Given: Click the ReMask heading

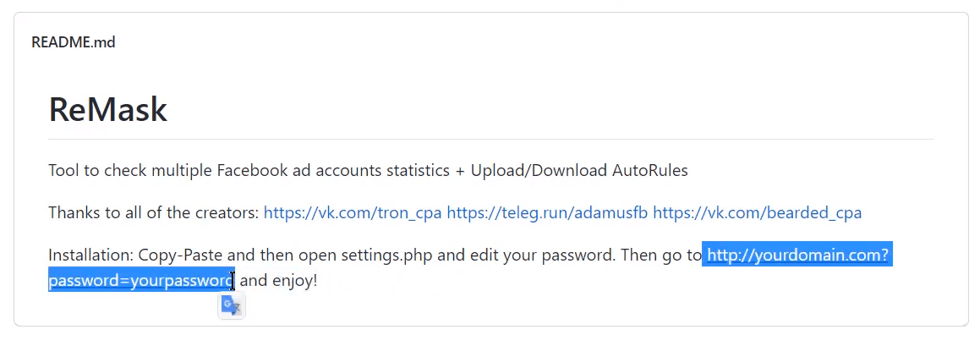Looking at the screenshot, I should coord(108,109).
